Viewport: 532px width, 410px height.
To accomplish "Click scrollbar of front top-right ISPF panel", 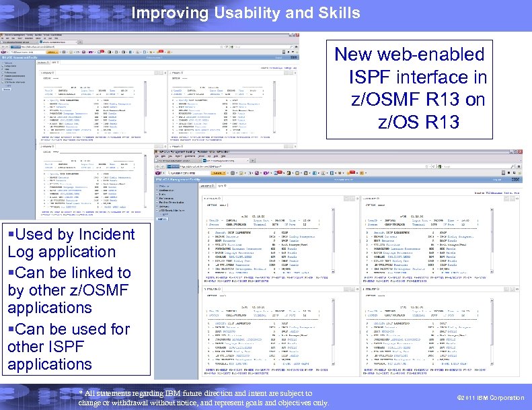I will pyautogui.click(x=492, y=241).
